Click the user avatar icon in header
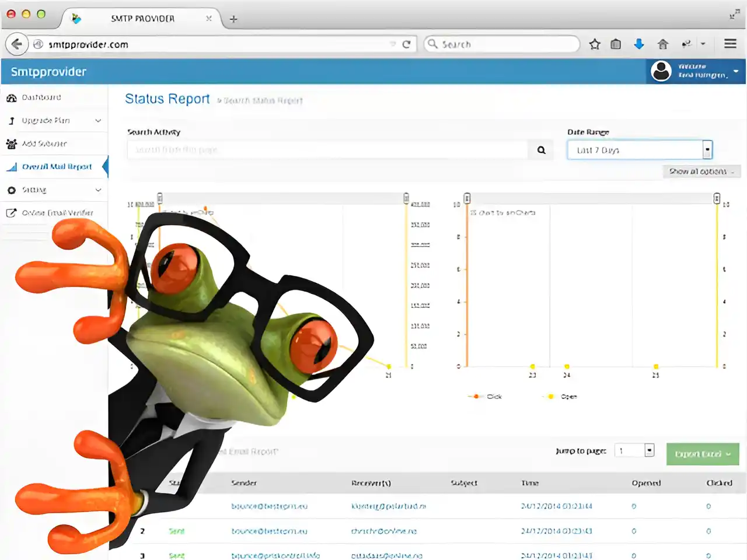The image size is (747, 560). pyautogui.click(x=661, y=71)
